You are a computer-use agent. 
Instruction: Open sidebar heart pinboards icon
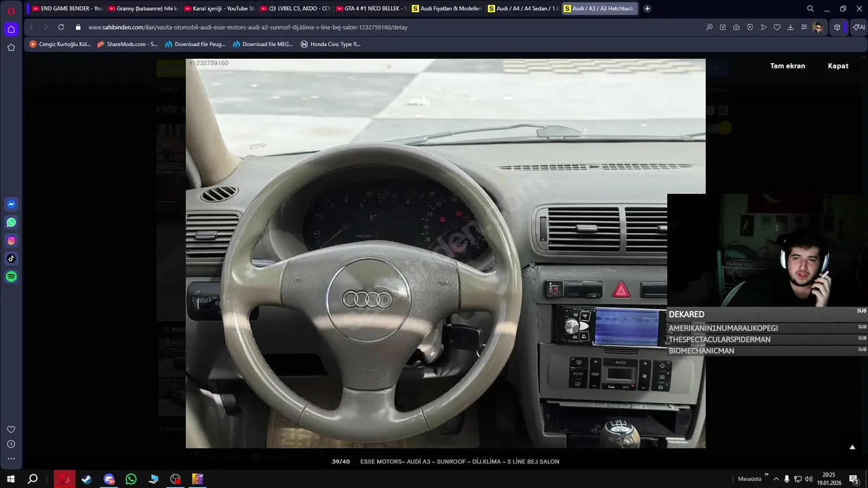click(11, 430)
